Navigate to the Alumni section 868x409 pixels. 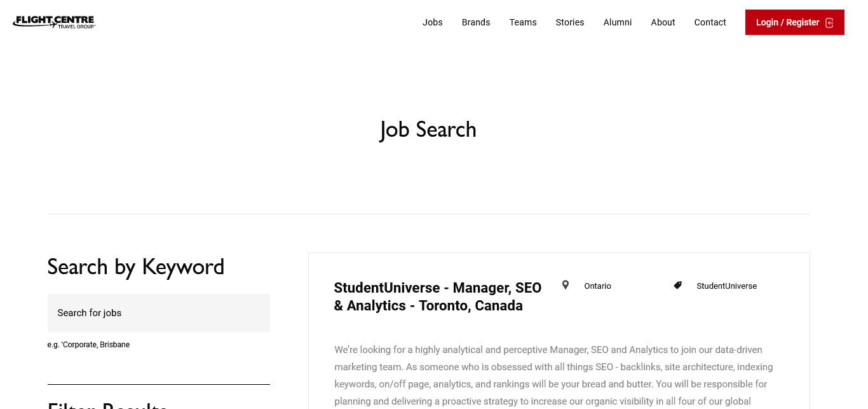point(618,22)
